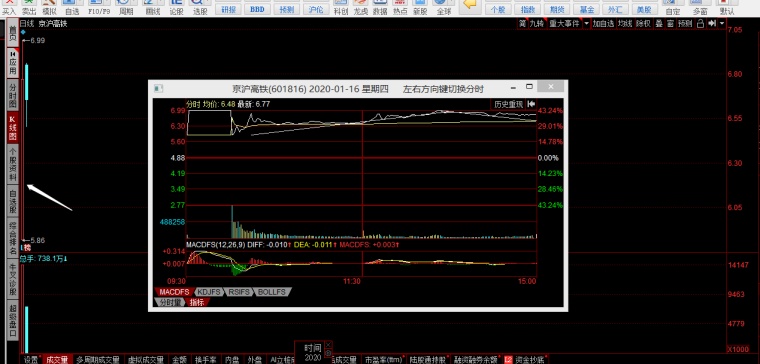The height and width of the screenshot is (364, 760).
Task: Click the 自定 custom layout icon
Action: click(673, 7)
